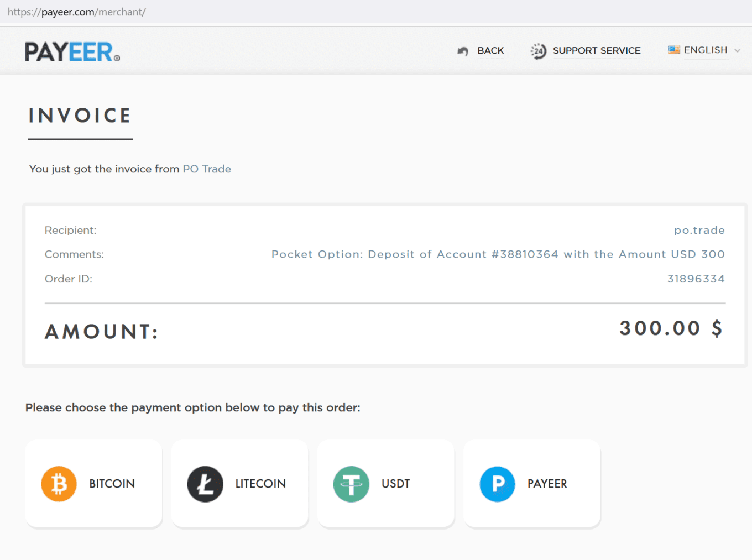Image resolution: width=752 pixels, height=560 pixels.
Task: Click the back arrow icon
Action: pyautogui.click(x=463, y=51)
